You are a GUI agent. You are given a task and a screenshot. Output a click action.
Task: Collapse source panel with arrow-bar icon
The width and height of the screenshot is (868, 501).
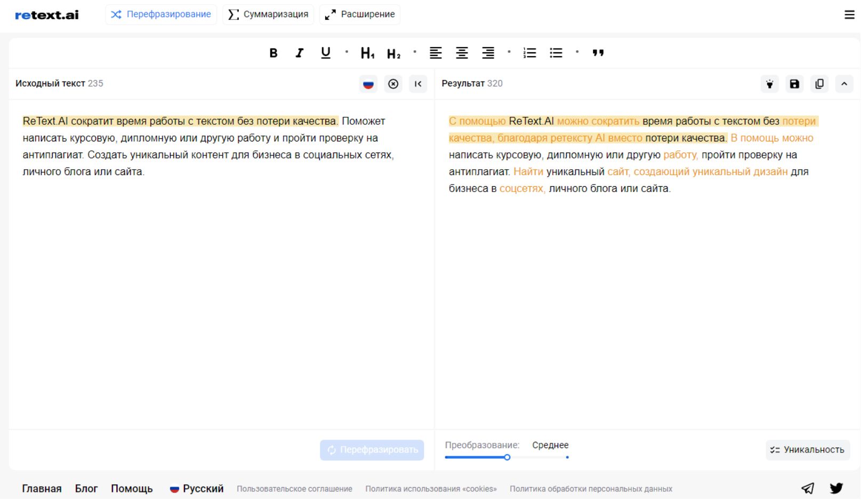418,84
